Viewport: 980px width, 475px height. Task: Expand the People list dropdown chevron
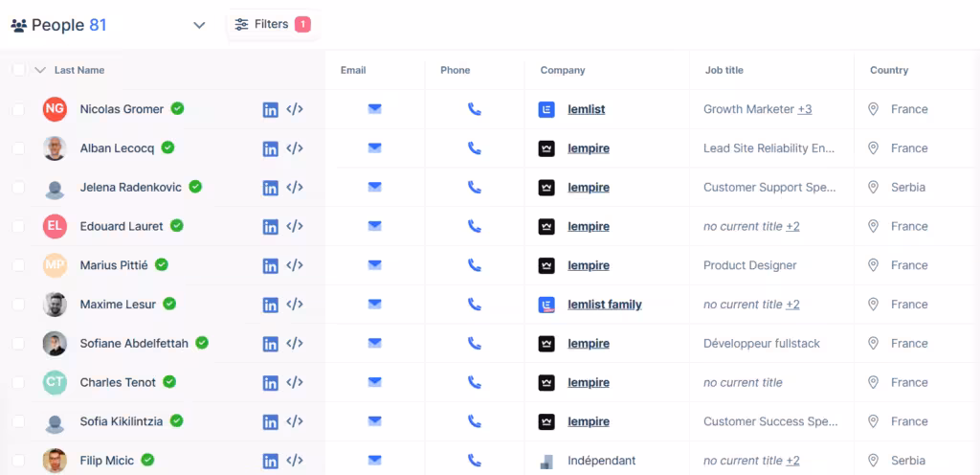pos(199,26)
